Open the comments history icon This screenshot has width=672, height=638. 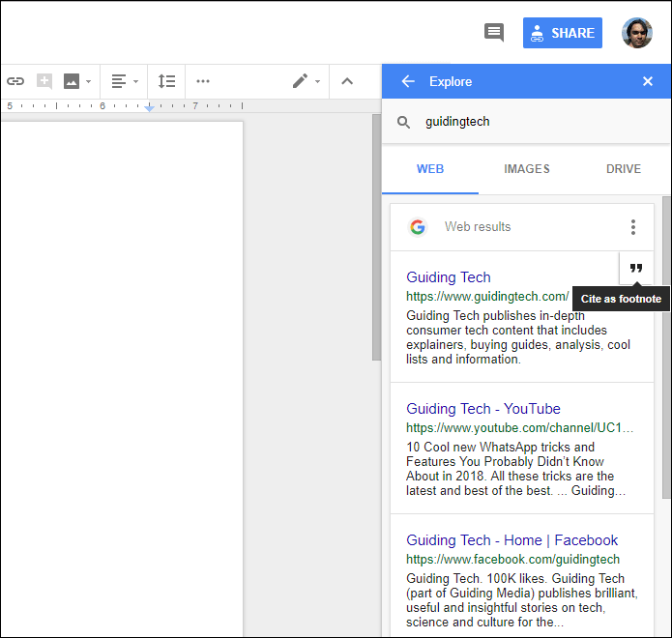pyautogui.click(x=494, y=33)
